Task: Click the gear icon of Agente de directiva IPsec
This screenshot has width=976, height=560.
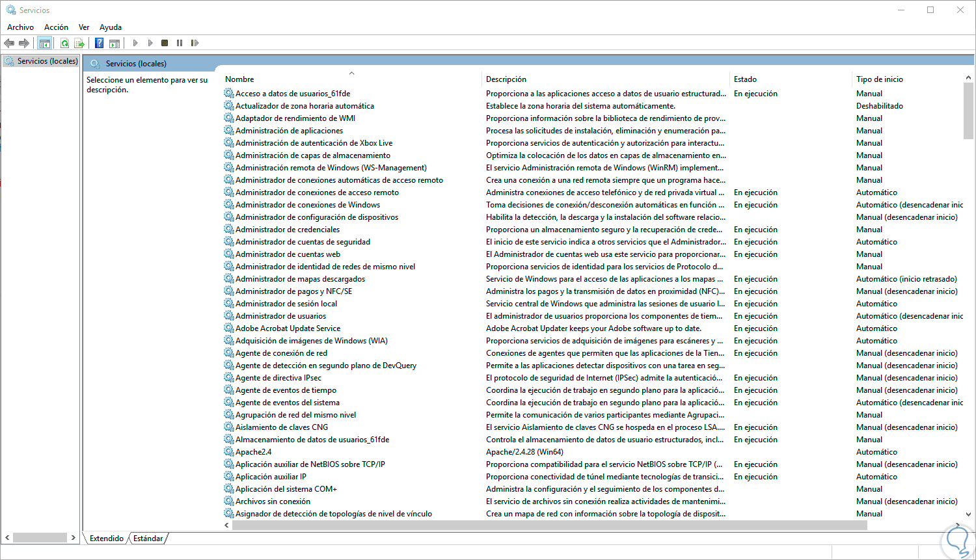Action: click(229, 377)
